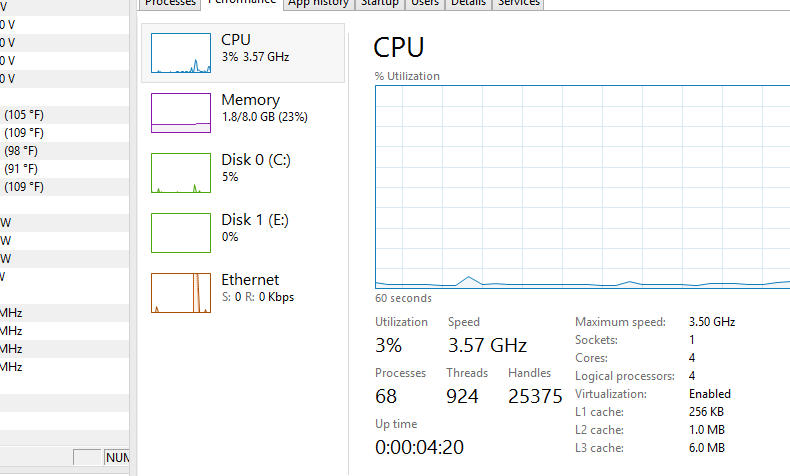Go to the Startup tab

379,3
